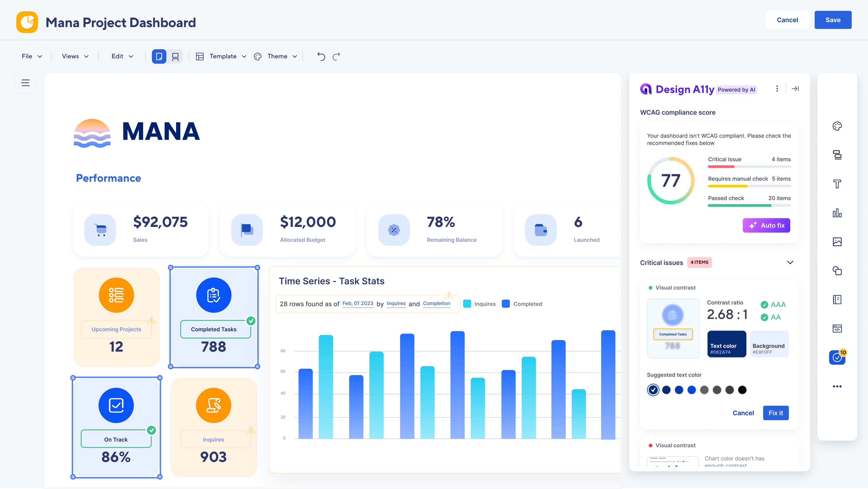Open the hamburger menu on left

point(25,83)
